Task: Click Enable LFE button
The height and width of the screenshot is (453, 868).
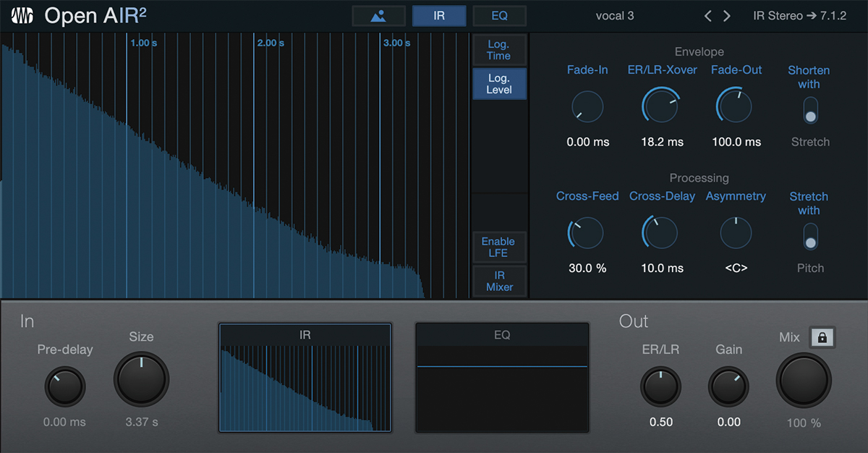Action: [x=499, y=247]
